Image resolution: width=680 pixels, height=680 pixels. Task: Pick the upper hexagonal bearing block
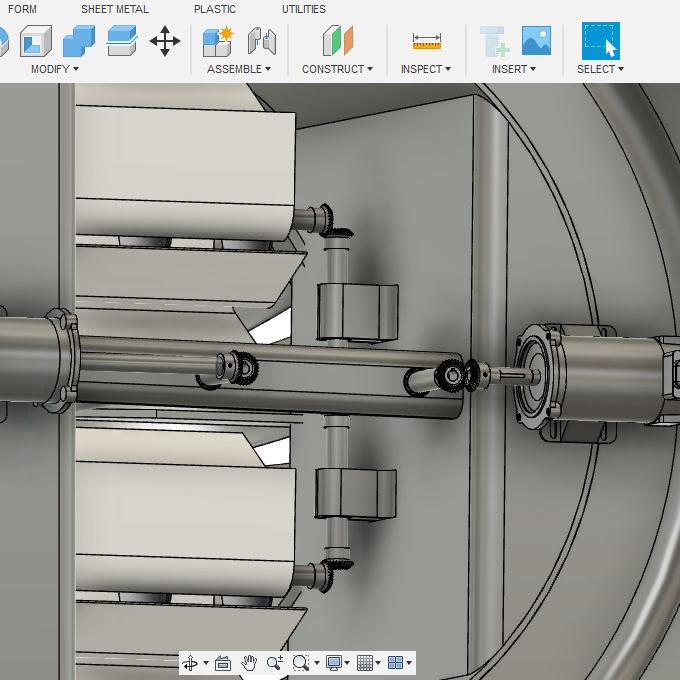point(358,312)
